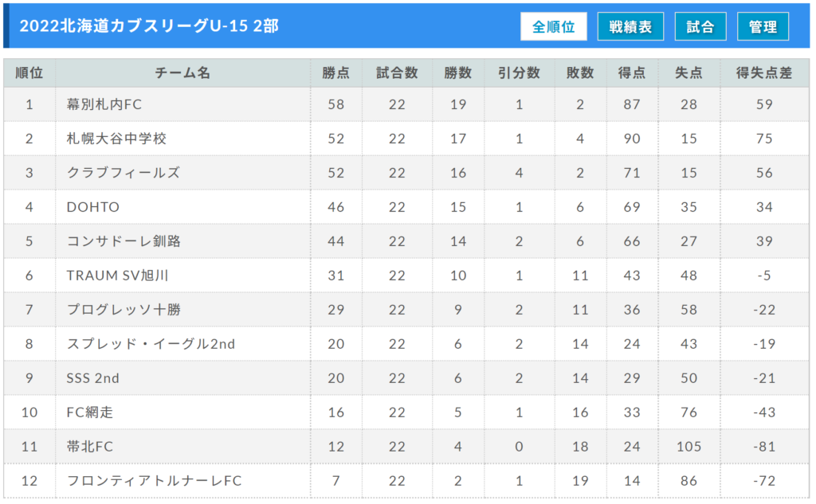Click the 勝点 column header

click(x=336, y=72)
